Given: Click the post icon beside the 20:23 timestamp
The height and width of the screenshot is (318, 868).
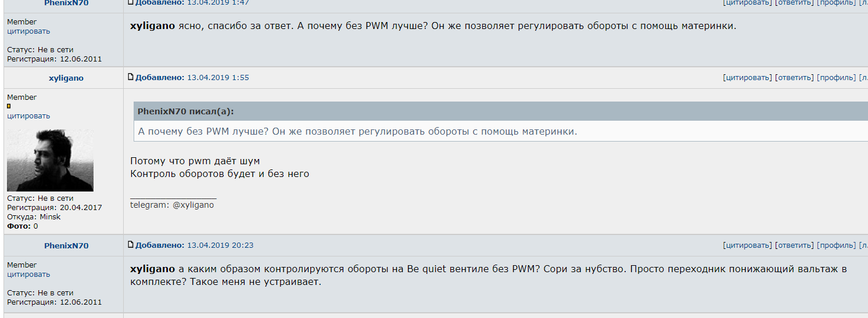Looking at the screenshot, I should (x=131, y=245).
